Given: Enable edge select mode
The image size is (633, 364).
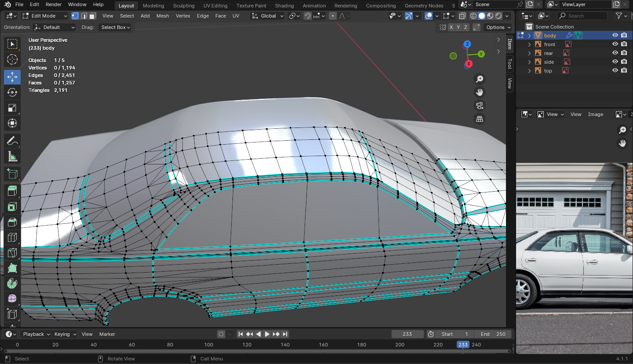Looking at the screenshot, I should click(84, 16).
